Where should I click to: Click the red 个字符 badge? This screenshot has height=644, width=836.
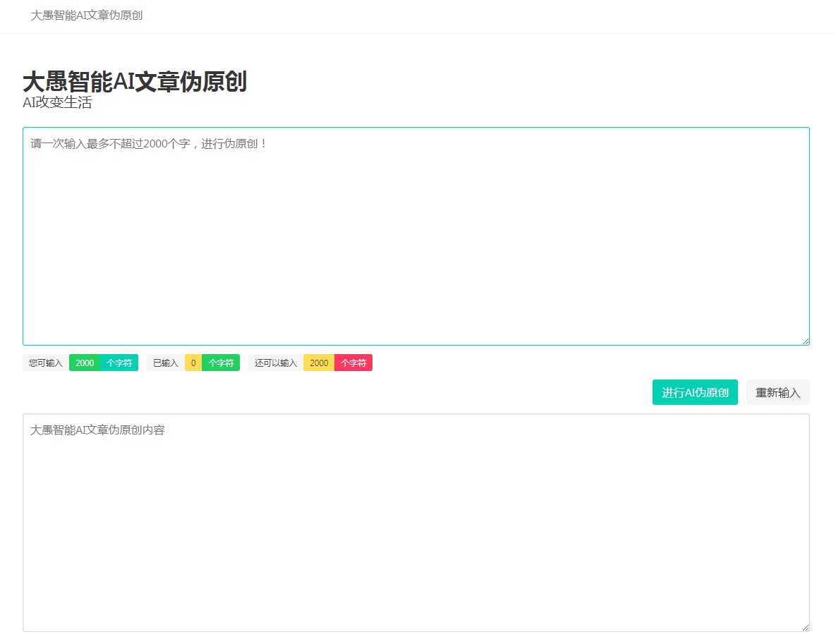pyautogui.click(x=353, y=363)
